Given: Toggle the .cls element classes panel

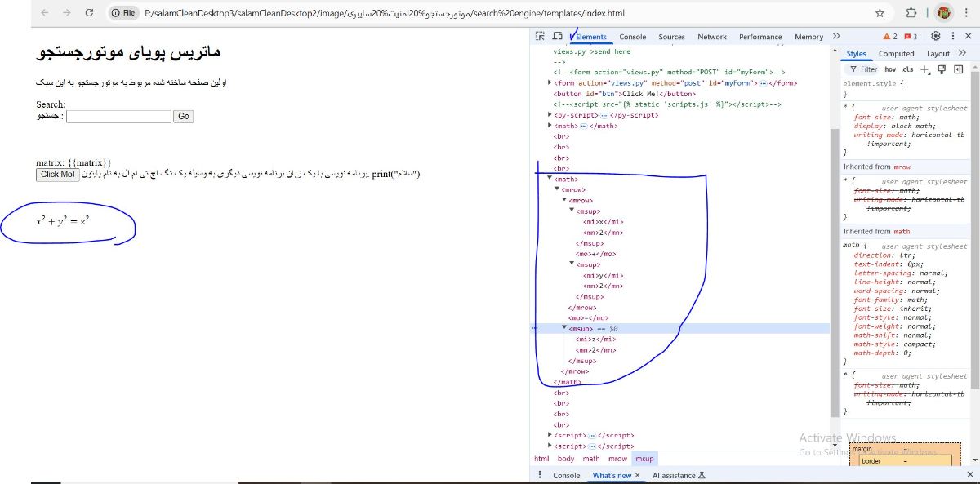Looking at the screenshot, I should pos(907,69).
